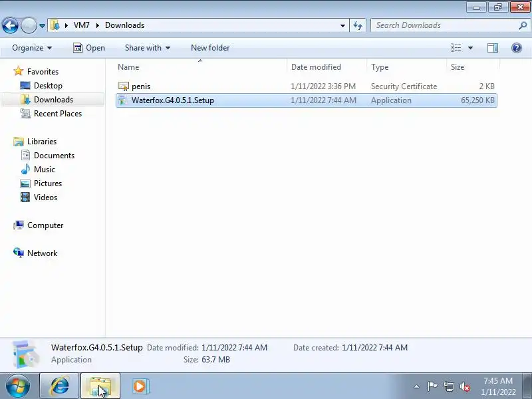Click VM7 in the address breadcrumb
Image resolution: width=532 pixels, height=399 pixels.
81,25
